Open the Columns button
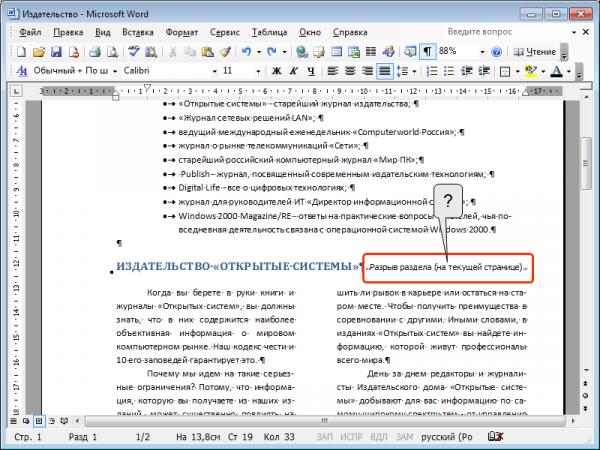The height and width of the screenshot is (450, 600). click(x=371, y=51)
